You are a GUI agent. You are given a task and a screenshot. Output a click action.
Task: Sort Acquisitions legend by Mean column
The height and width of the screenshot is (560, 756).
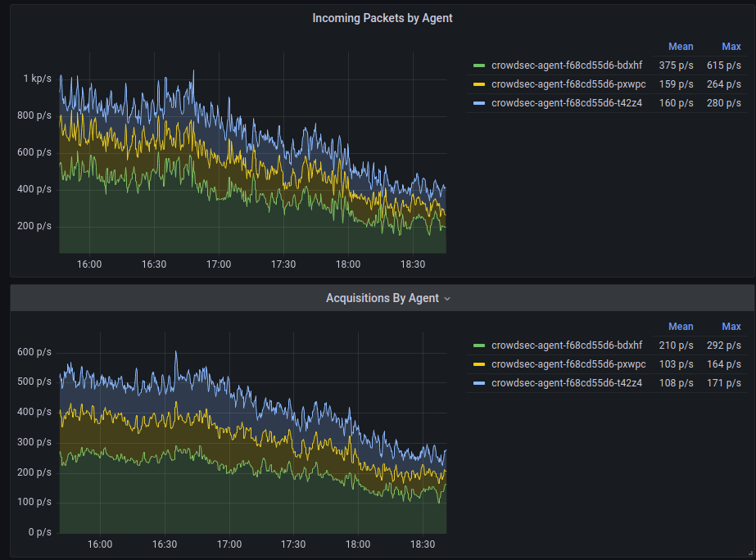(681, 327)
